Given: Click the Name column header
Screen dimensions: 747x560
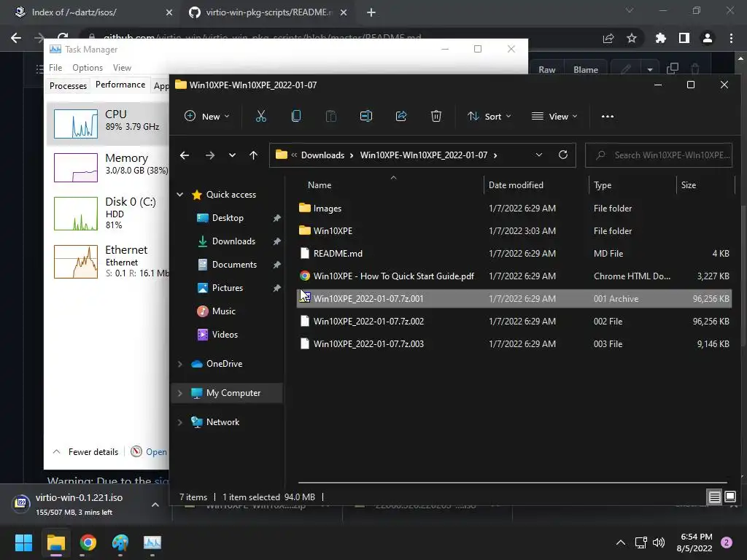Looking at the screenshot, I should 320,185.
